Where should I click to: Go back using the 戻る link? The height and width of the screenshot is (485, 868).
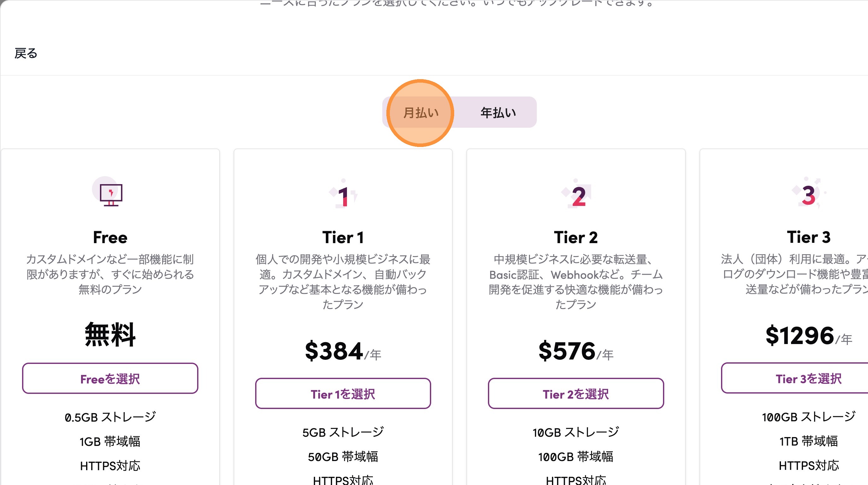click(x=26, y=53)
